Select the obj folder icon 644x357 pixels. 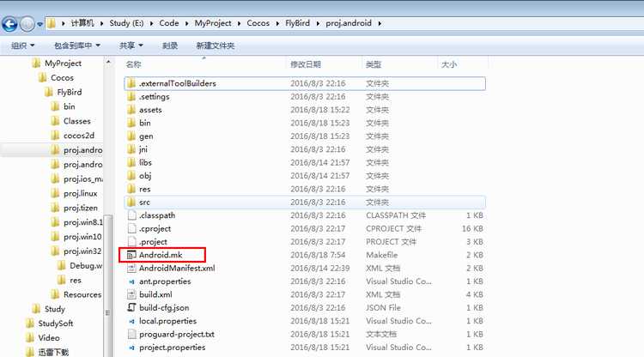(131, 176)
